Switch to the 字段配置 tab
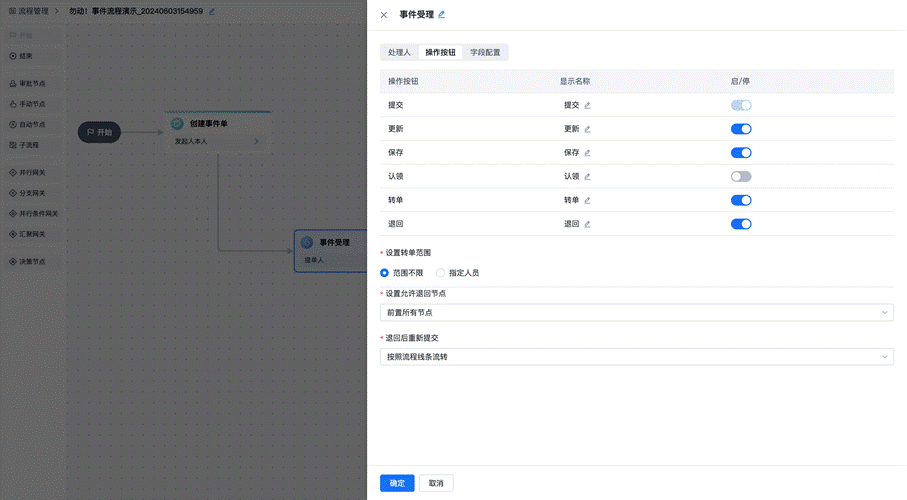Image resolution: width=907 pixels, height=500 pixels. point(485,52)
